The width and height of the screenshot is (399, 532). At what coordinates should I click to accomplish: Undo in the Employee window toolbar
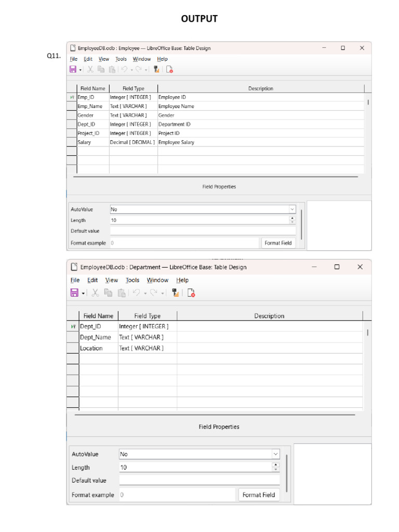tap(124, 69)
